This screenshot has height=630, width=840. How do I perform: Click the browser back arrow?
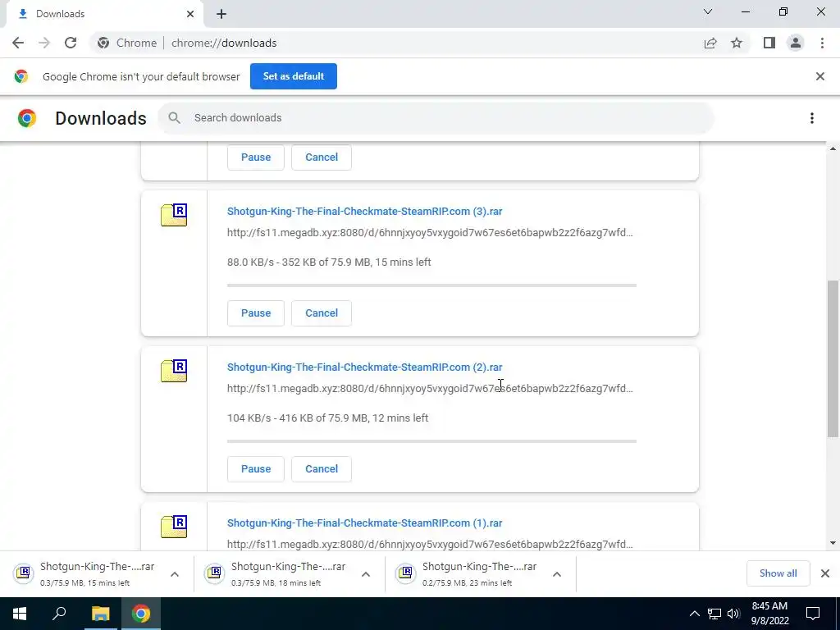pos(18,43)
